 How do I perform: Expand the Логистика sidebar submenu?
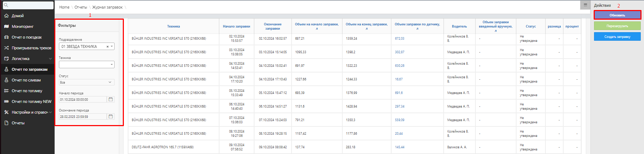click(x=50, y=59)
